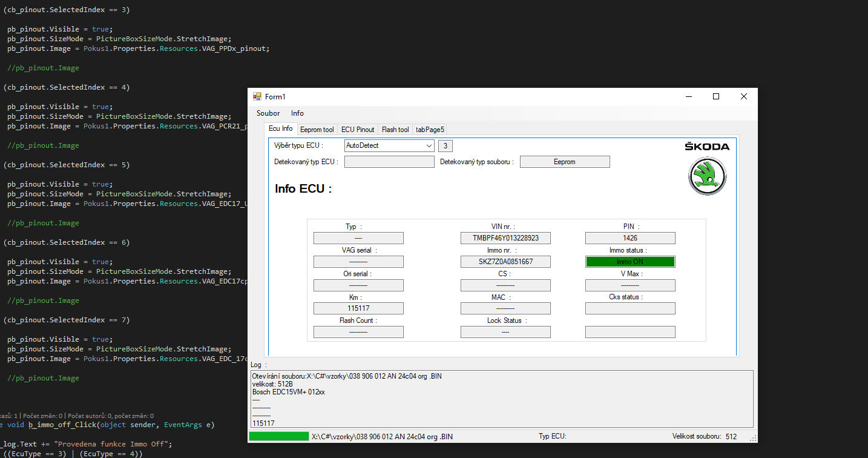The height and width of the screenshot is (458, 868).
Task: Expand the AutoDetect ECU type dropdown
Action: tap(429, 146)
